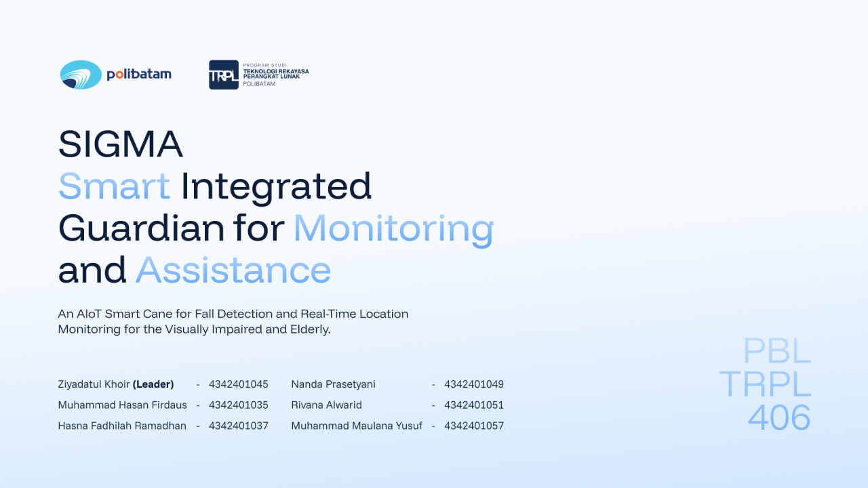Click the name Ziyadatul Khoir (Leader)
Screen dimensions: 868x488
116,384
